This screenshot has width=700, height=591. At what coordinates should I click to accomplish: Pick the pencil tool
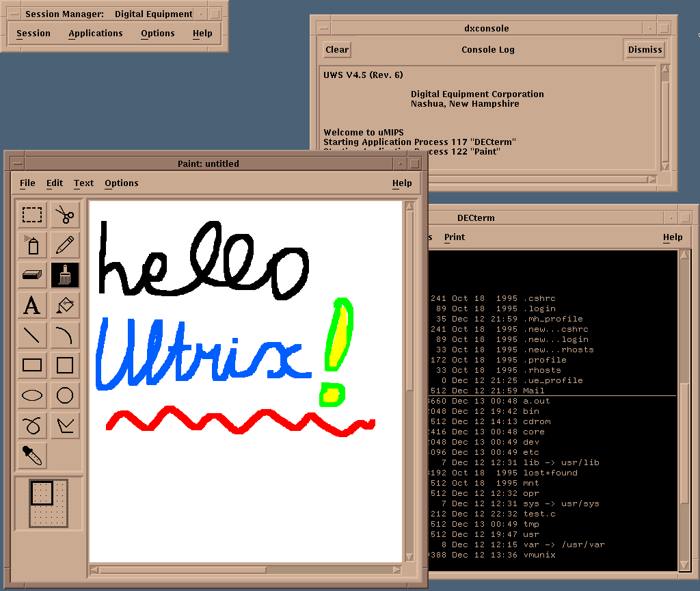click(x=65, y=245)
